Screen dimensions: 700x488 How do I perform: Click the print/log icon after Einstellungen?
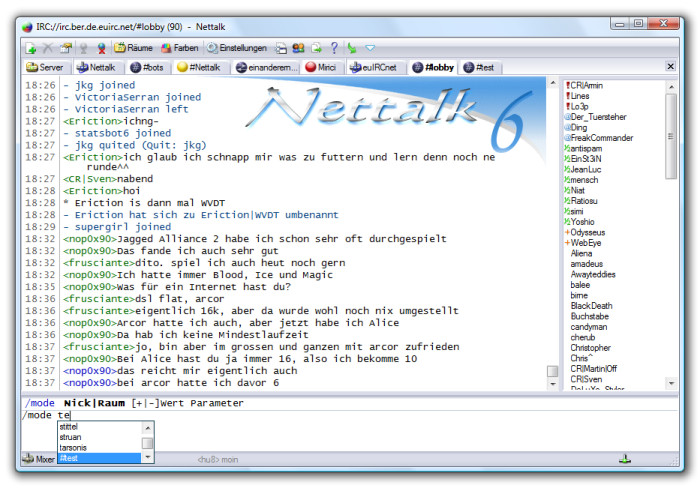click(x=281, y=48)
